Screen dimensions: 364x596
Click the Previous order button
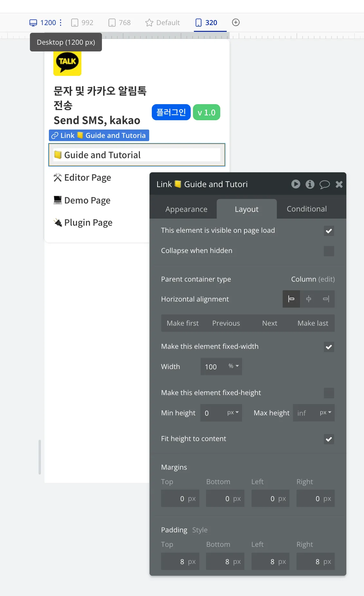[226, 323]
